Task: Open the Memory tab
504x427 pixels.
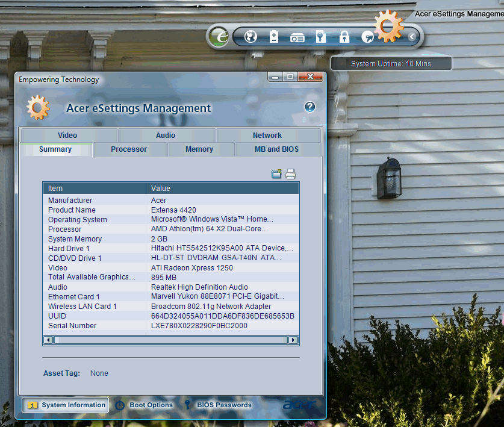Action: pyautogui.click(x=201, y=149)
